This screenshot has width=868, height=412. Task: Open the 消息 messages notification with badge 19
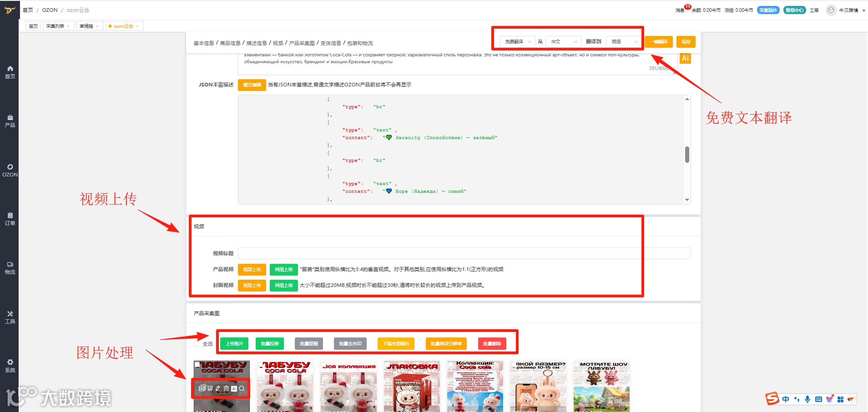(x=682, y=9)
